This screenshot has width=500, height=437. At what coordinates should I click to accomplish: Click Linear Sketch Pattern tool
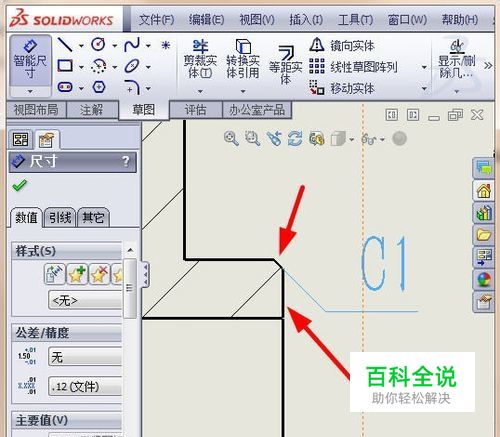click(353, 67)
